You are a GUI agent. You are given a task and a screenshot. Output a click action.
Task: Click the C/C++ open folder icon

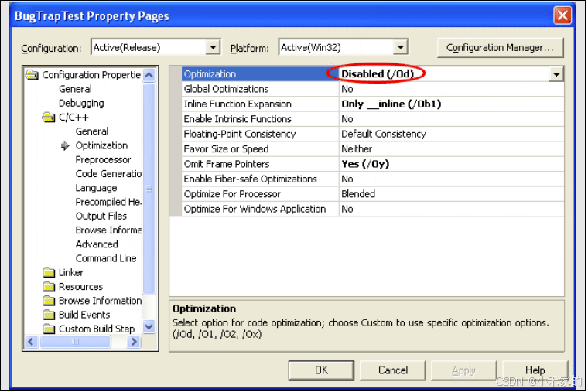[49, 118]
